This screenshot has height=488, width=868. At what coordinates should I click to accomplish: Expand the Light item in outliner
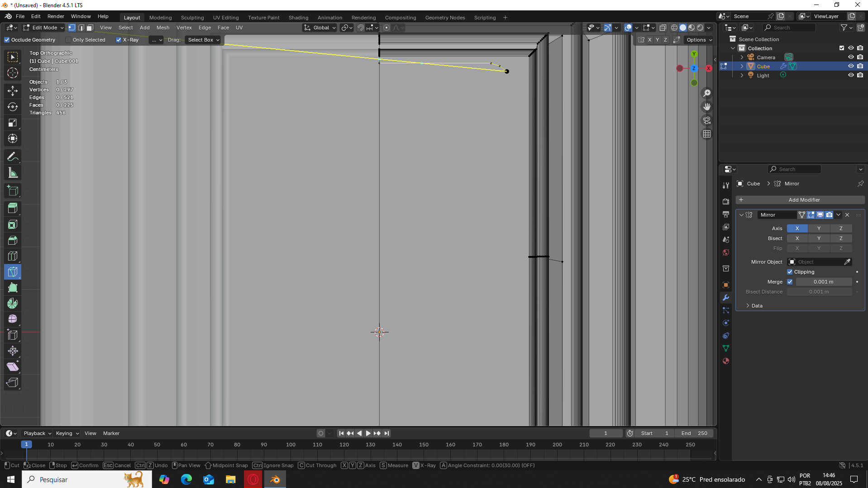click(x=742, y=76)
